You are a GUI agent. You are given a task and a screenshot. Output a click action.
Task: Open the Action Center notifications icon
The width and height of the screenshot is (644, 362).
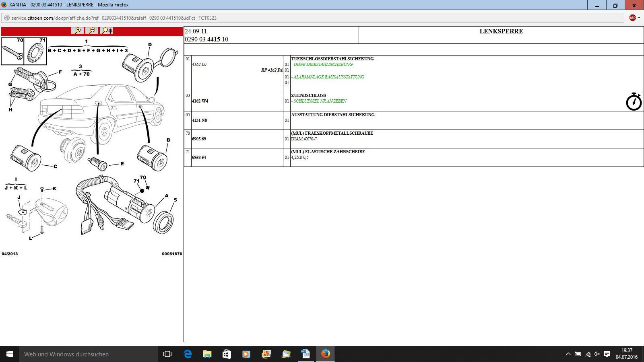point(607,354)
